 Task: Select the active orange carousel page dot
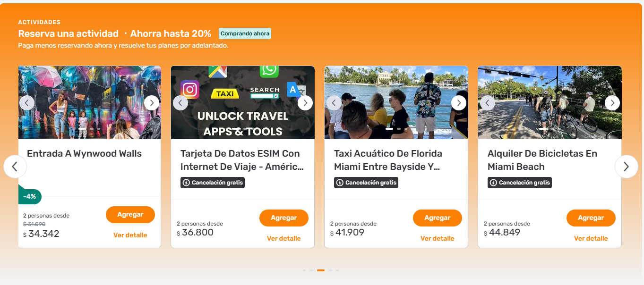coord(321,270)
